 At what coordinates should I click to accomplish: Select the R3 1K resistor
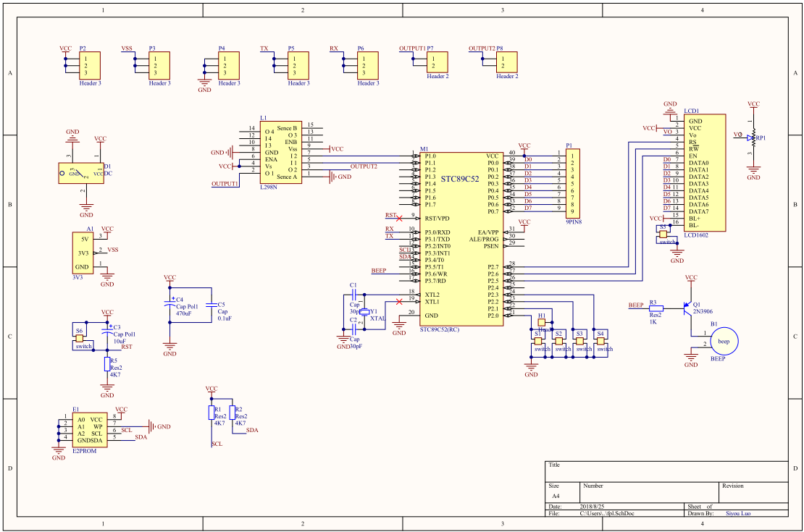tap(656, 308)
